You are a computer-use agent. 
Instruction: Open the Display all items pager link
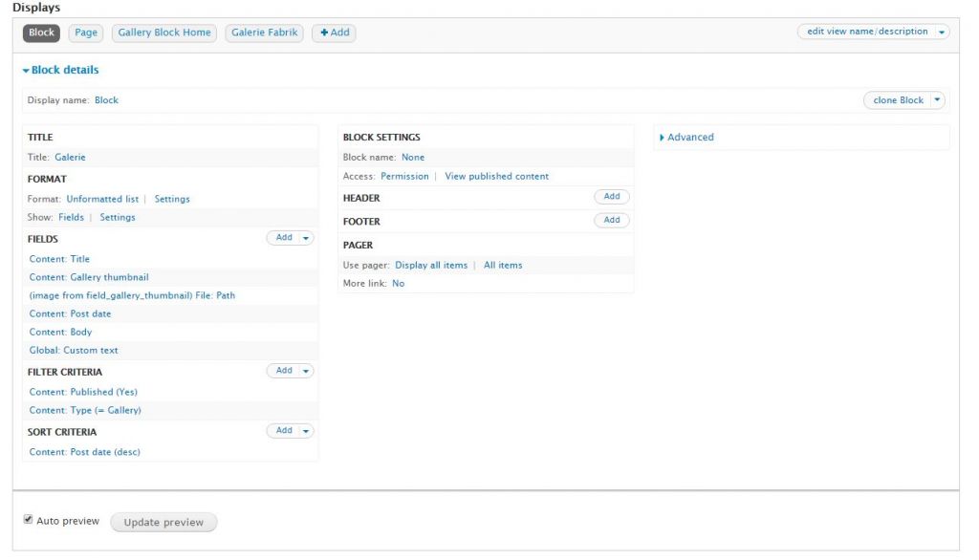431,266
